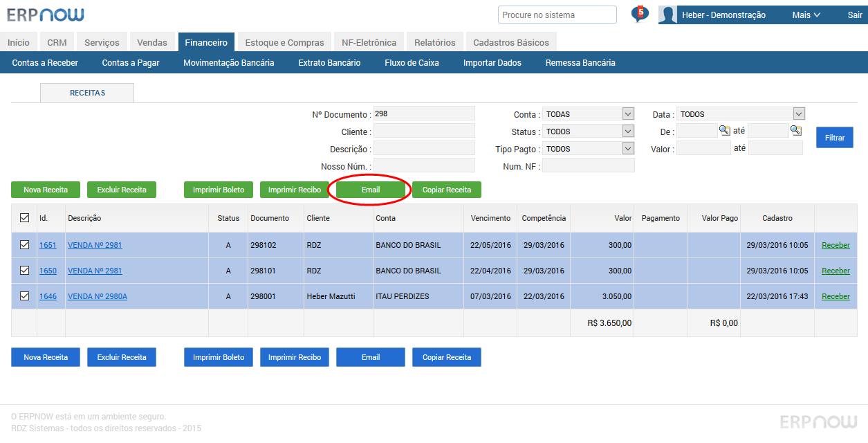The height and width of the screenshot is (443, 868).
Task: Open the Vendas tab
Action: 152,42
